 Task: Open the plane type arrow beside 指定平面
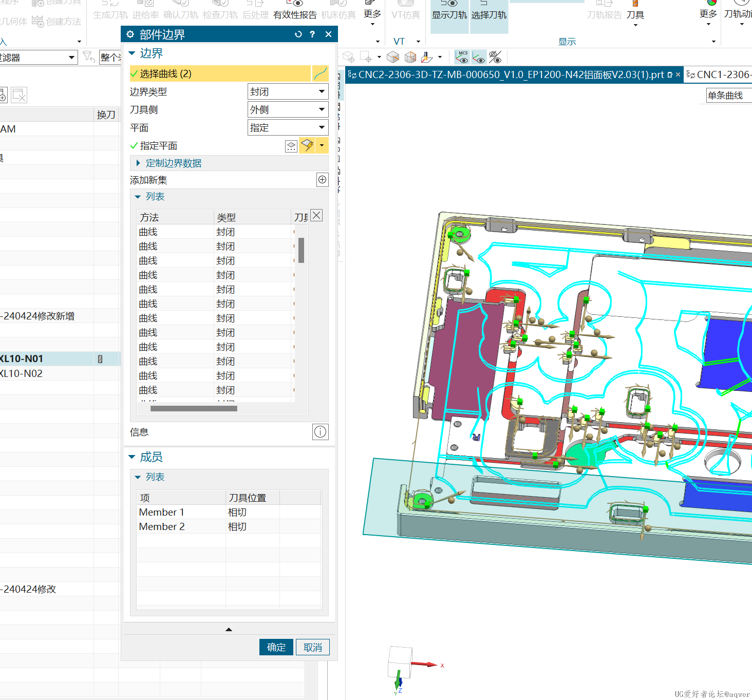(x=322, y=146)
